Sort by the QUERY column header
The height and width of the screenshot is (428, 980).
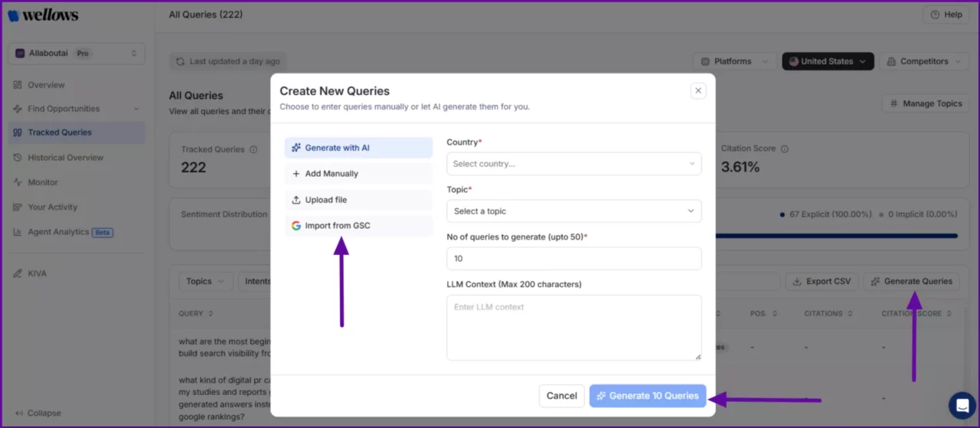[196, 313]
